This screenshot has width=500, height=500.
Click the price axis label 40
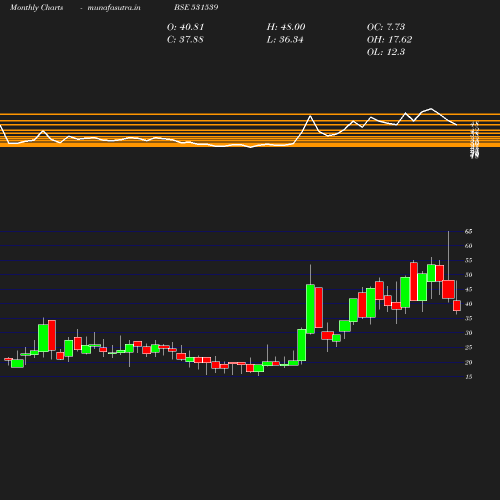[x=468, y=304]
